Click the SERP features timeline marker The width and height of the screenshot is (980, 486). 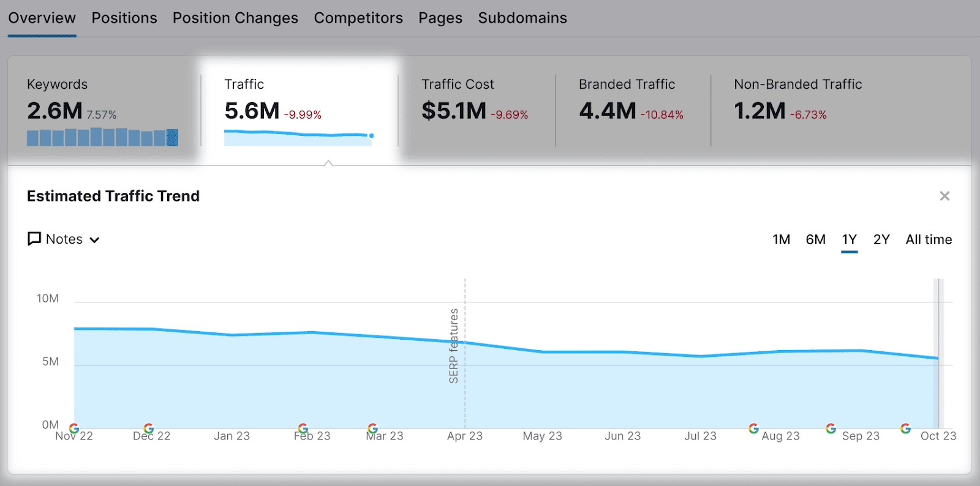tap(454, 346)
